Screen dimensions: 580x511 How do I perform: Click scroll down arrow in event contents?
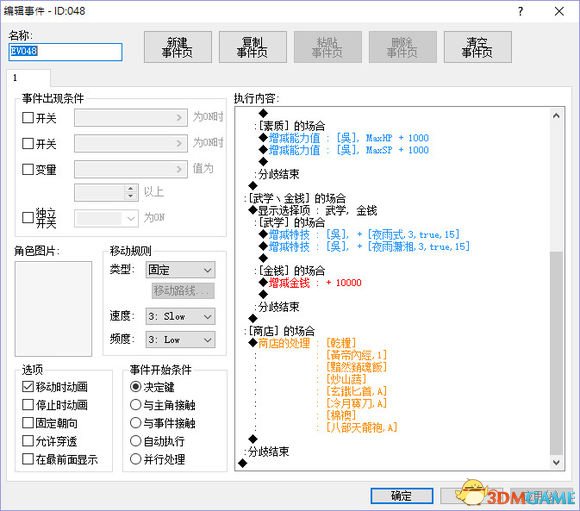coord(556,462)
